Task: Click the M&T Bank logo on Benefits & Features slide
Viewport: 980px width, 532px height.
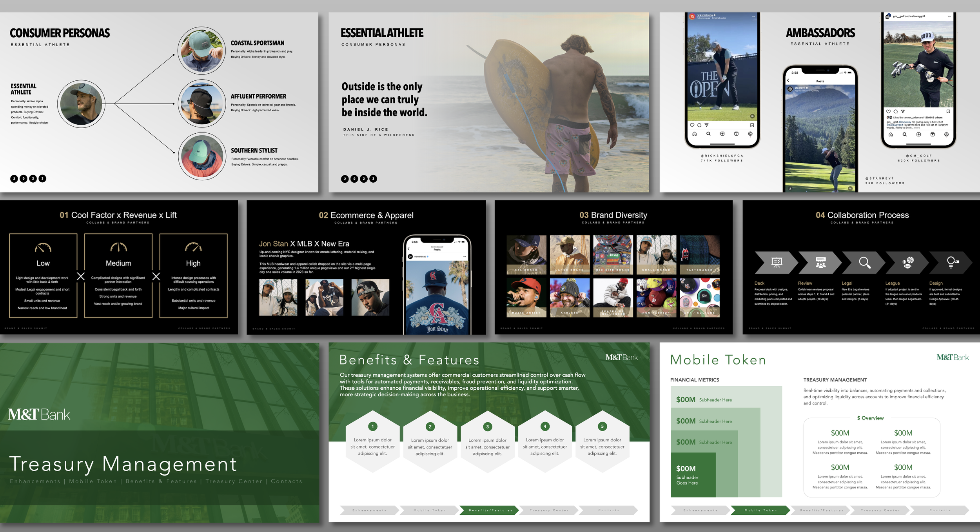Action: pos(622,358)
